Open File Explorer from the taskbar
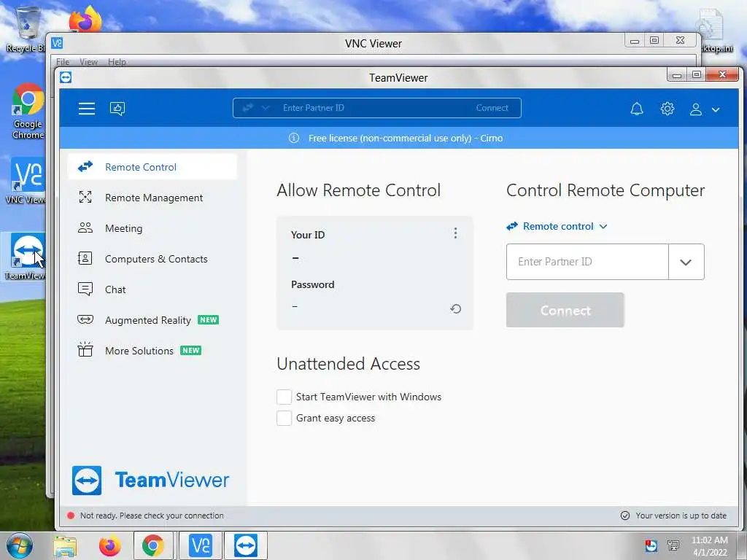This screenshot has width=747, height=560. [x=65, y=546]
